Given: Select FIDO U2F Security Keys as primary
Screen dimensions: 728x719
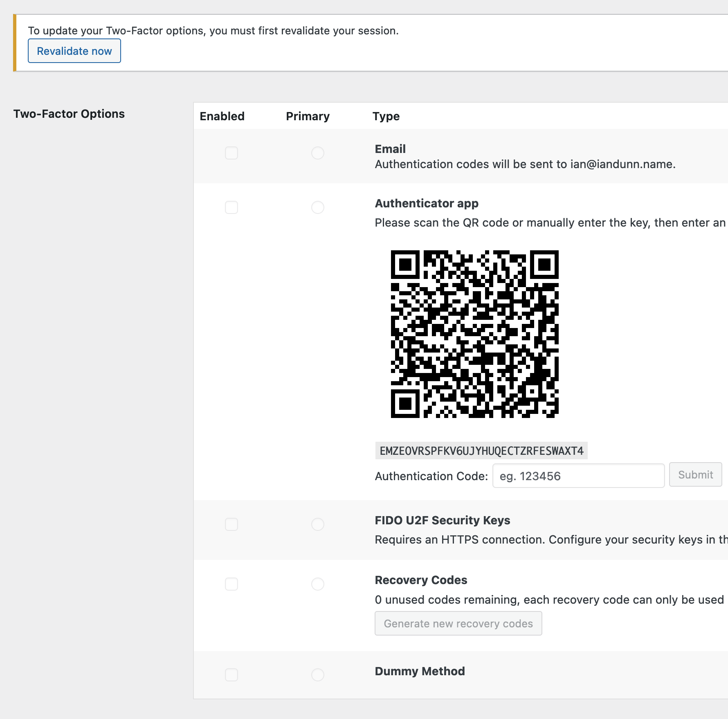Looking at the screenshot, I should pyautogui.click(x=318, y=524).
